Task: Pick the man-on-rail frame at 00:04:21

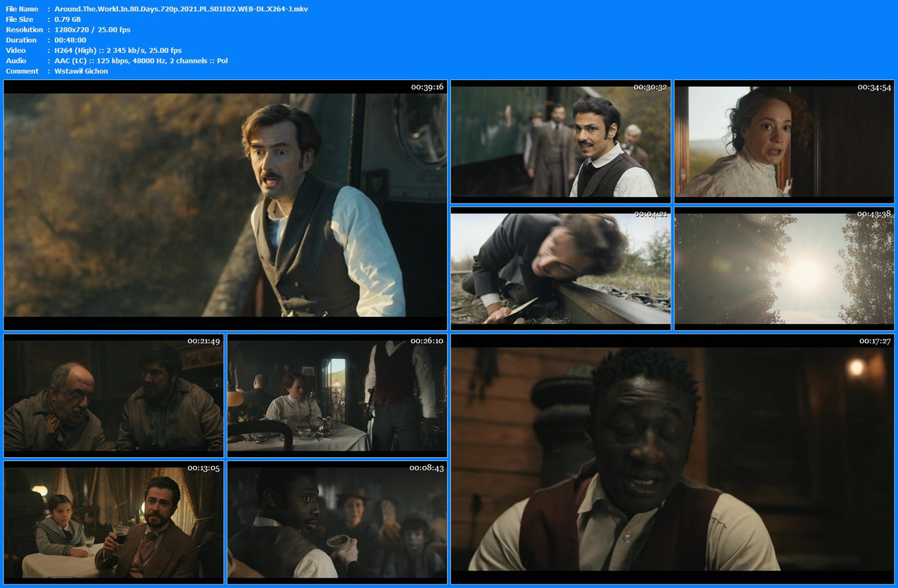Action: [x=560, y=268]
